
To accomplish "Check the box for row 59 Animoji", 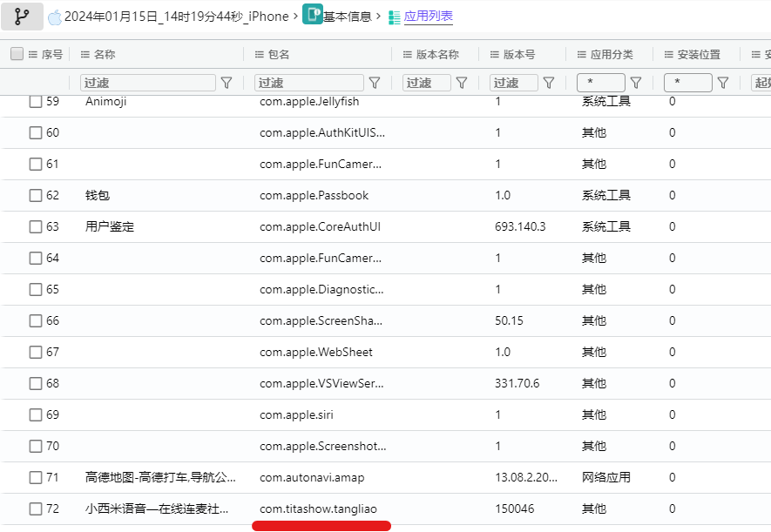I will click(x=36, y=102).
